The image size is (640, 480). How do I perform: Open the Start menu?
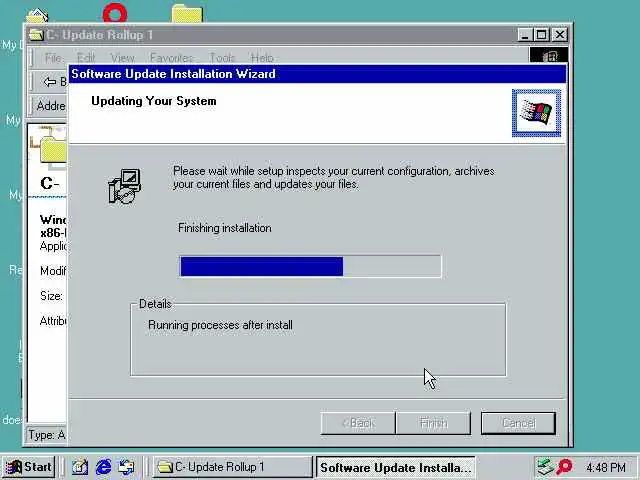(x=28, y=467)
